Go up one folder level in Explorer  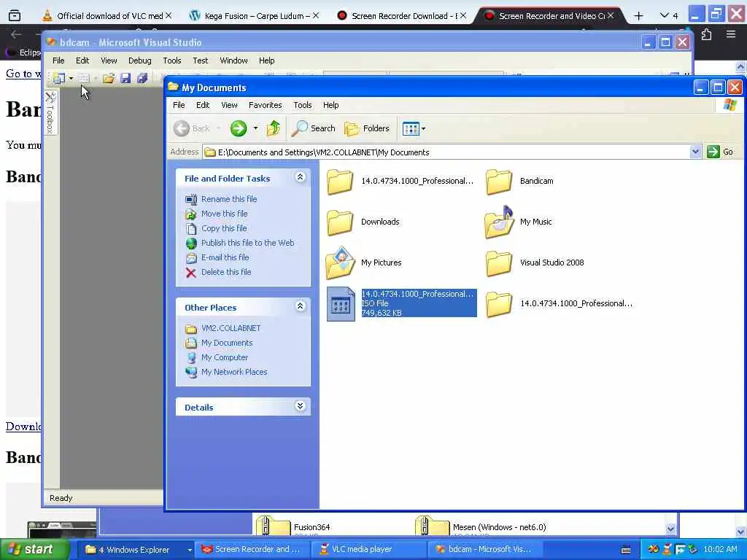pos(274,128)
